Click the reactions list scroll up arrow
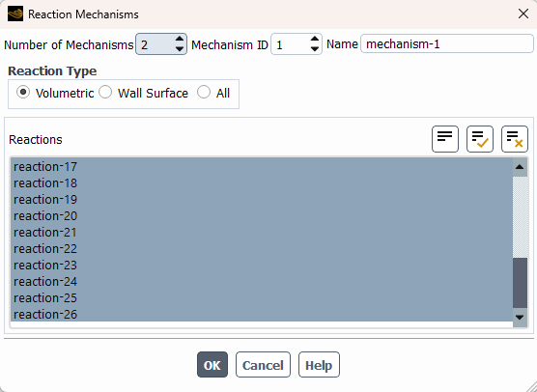This screenshot has width=537, height=392. pyautogui.click(x=520, y=167)
